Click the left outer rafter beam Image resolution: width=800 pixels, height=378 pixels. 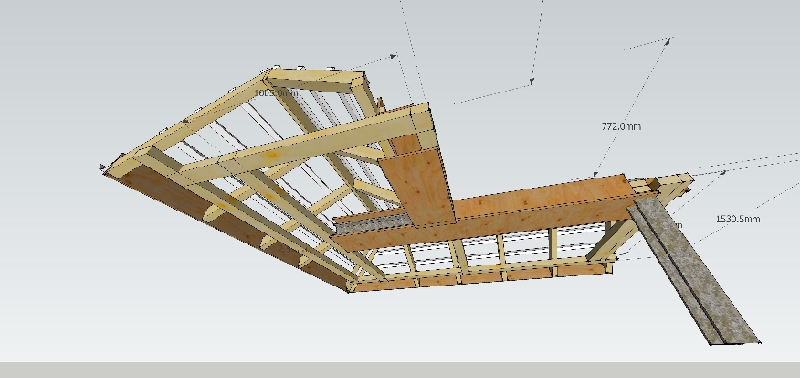(x=190, y=119)
